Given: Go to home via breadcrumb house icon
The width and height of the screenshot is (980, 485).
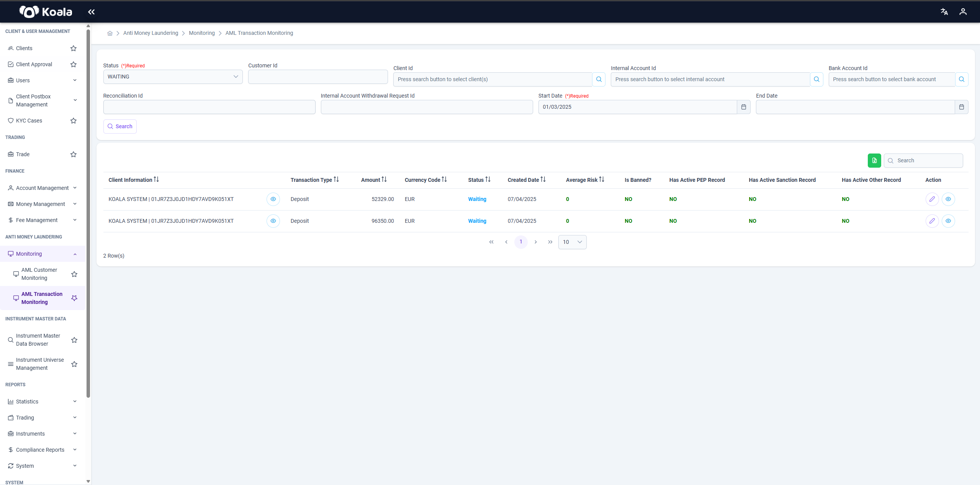Looking at the screenshot, I should (110, 33).
